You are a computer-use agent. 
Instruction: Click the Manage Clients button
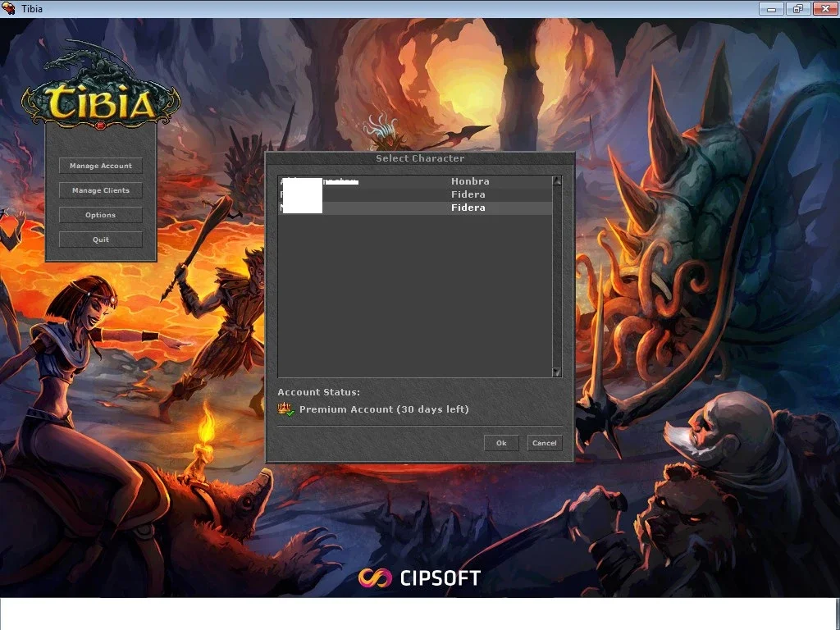101,190
